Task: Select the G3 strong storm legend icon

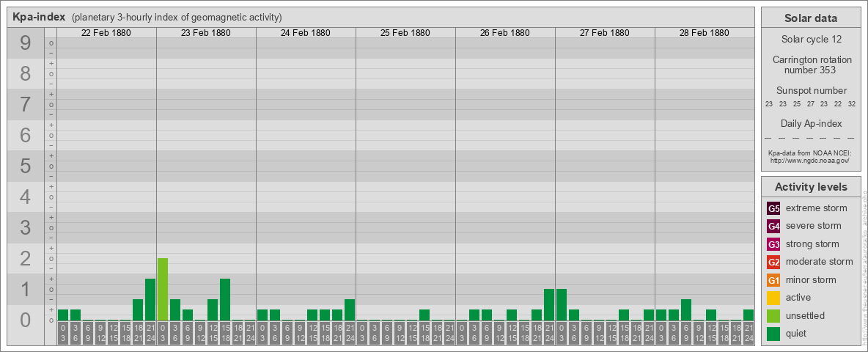Action: coord(773,244)
